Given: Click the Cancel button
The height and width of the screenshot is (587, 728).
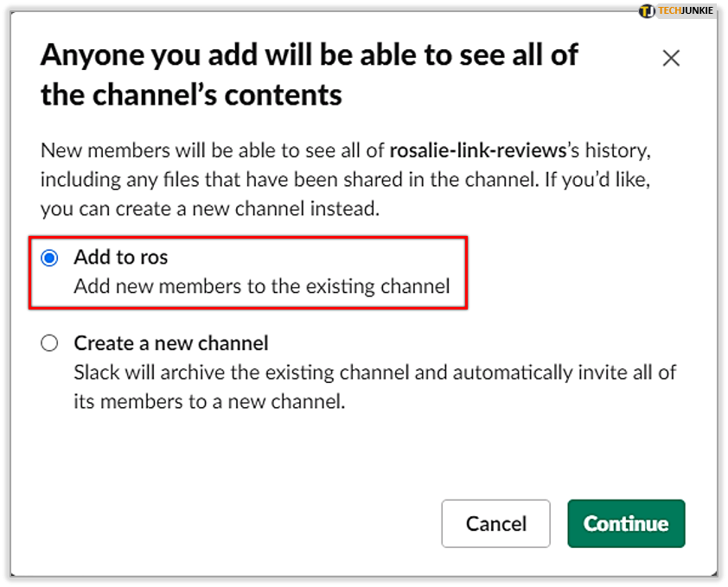Looking at the screenshot, I should (496, 523).
